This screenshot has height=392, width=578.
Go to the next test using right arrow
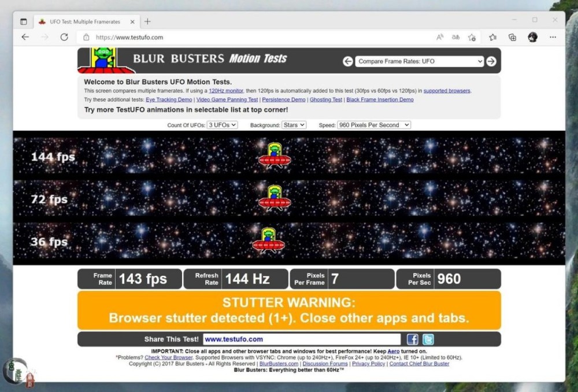(491, 61)
